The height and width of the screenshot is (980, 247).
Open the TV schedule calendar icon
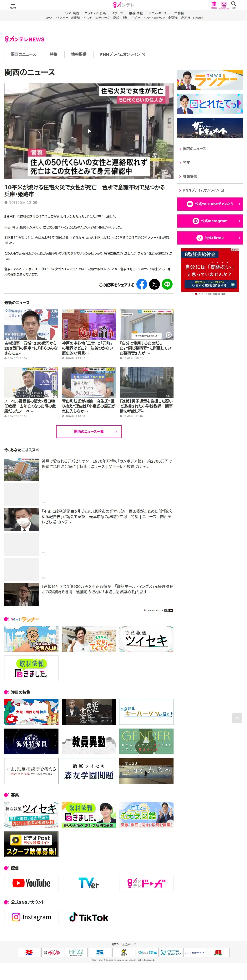coord(214,5)
